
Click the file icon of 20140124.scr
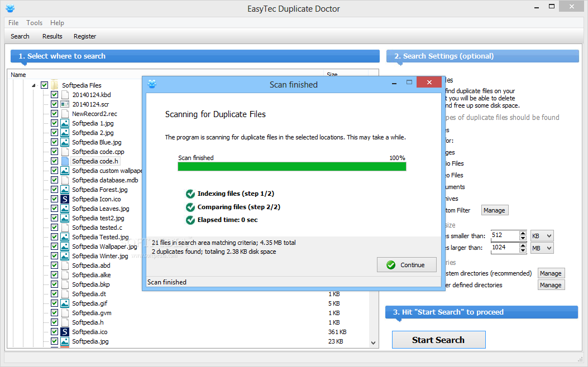coord(65,104)
